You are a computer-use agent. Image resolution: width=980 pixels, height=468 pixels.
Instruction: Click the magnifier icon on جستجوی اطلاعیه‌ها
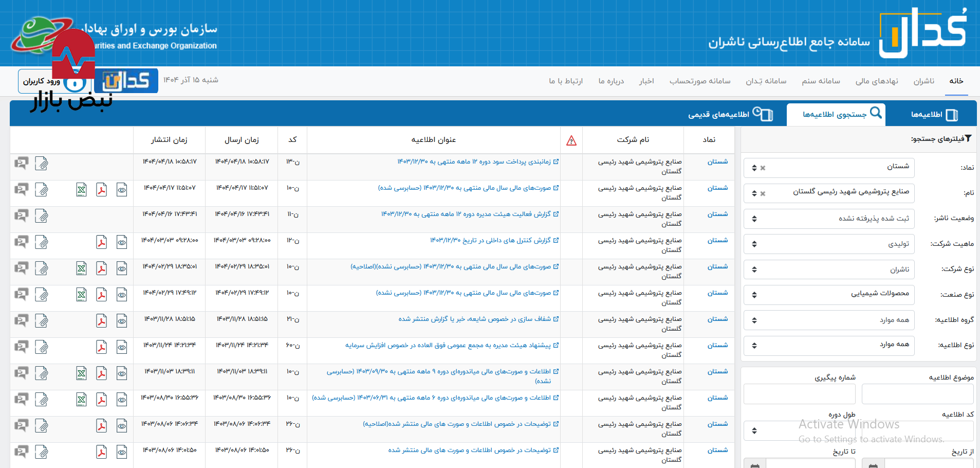pos(876,114)
